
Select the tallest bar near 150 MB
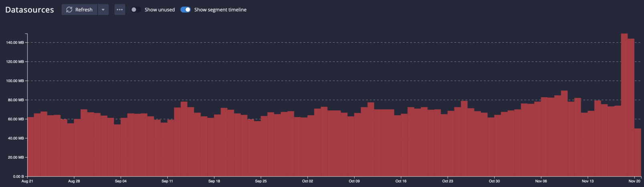tap(624, 104)
